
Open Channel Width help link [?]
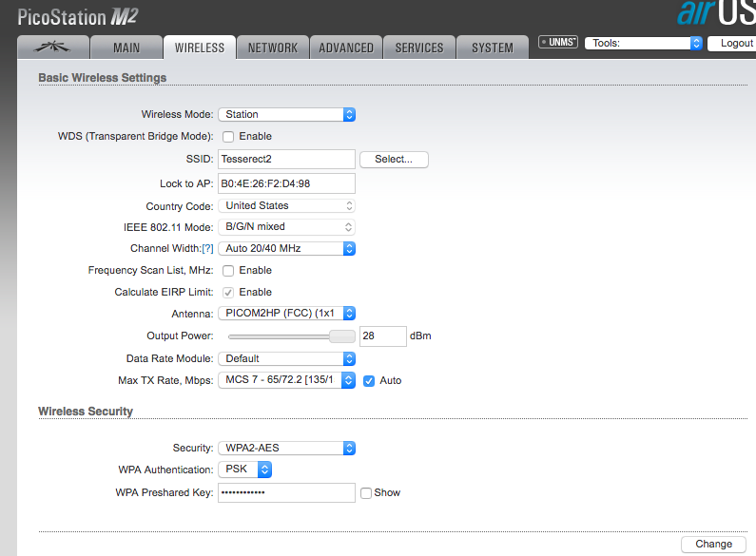(208, 248)
